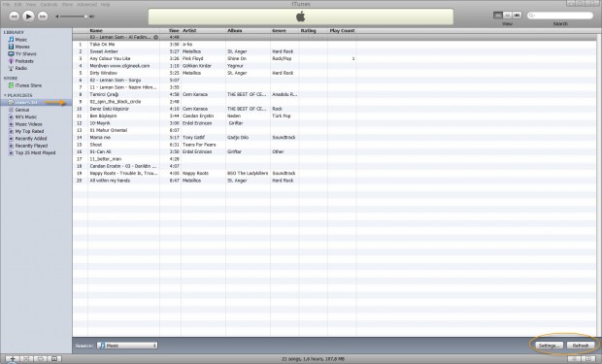This screenshot has height=364, width=602.
Task: Select the song All within my hands
Action: pyautogui.click(x=110, y=181)
